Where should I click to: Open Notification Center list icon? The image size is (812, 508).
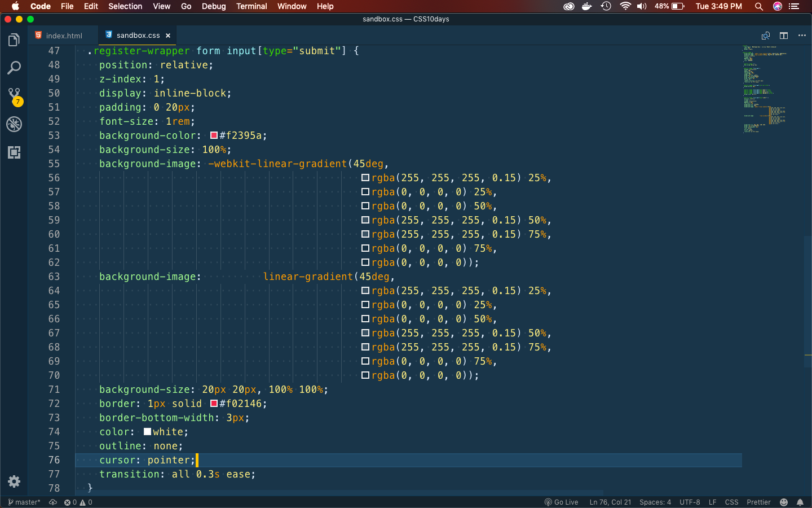[x=795, y=6]
